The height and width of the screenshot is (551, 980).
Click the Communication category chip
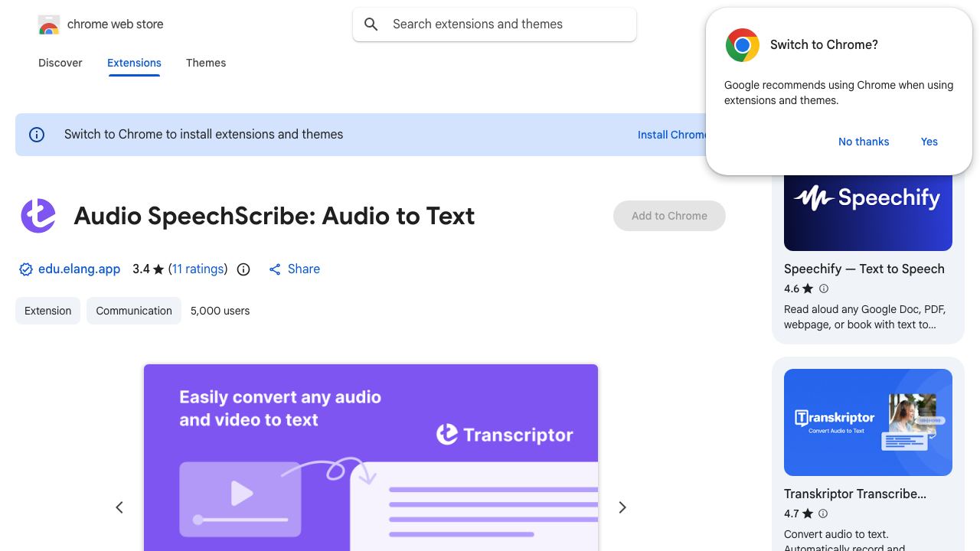134,311
